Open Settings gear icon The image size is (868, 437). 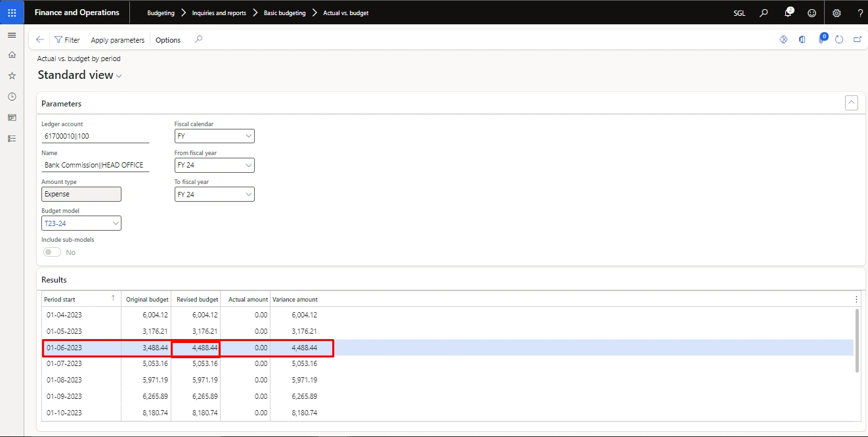836,12
